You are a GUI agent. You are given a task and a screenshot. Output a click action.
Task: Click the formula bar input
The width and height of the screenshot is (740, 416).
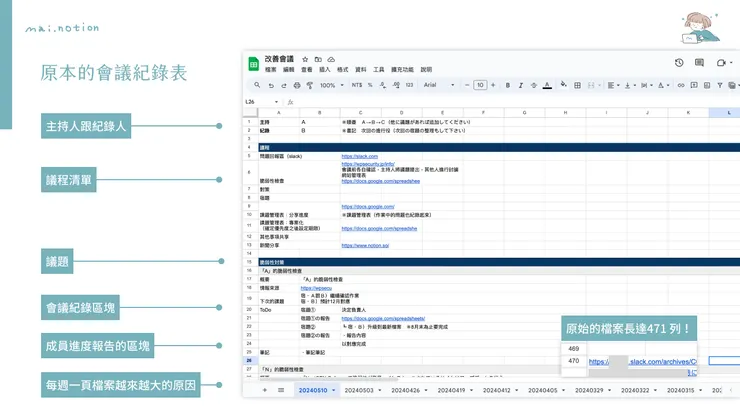tap(516, 102)
